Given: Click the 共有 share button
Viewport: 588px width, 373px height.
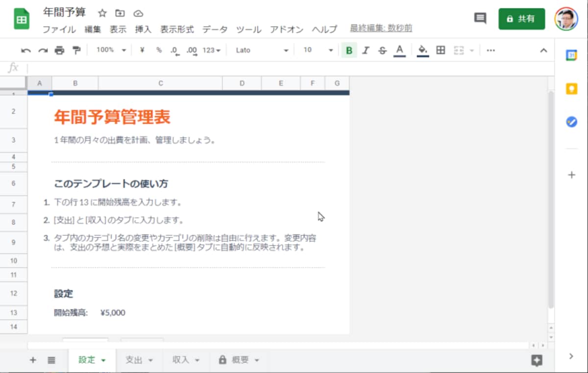Looking at the screenshot, I should tap(522, 19).
